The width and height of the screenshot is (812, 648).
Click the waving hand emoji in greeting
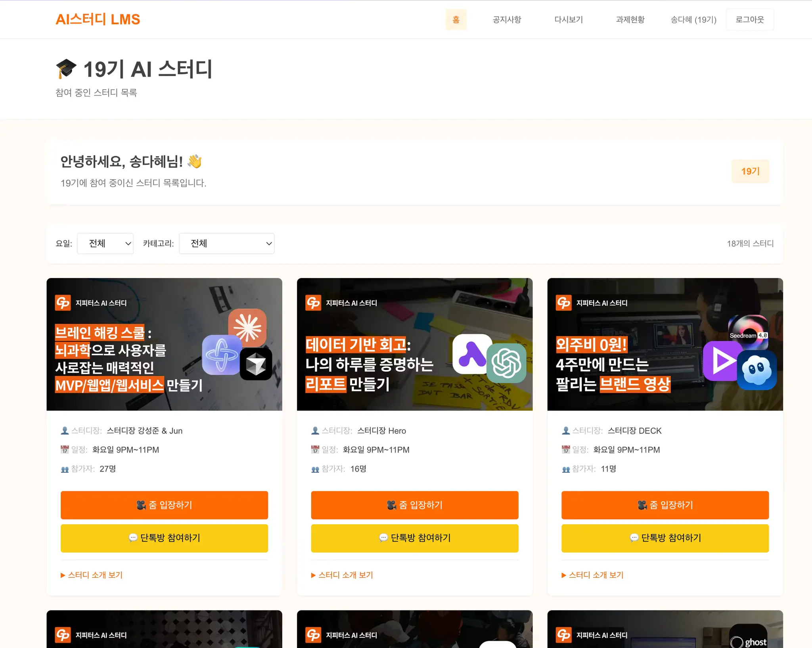pos(195,161)
